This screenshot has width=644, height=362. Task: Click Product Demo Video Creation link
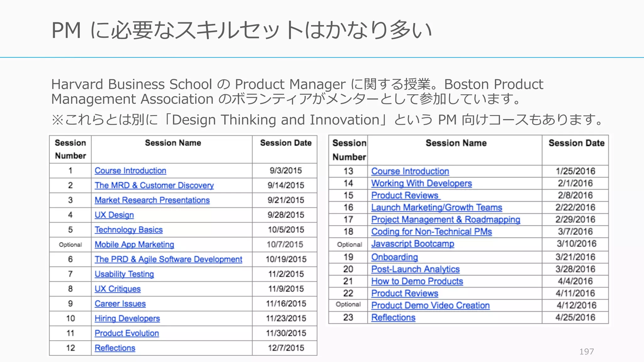click(430, 305)
